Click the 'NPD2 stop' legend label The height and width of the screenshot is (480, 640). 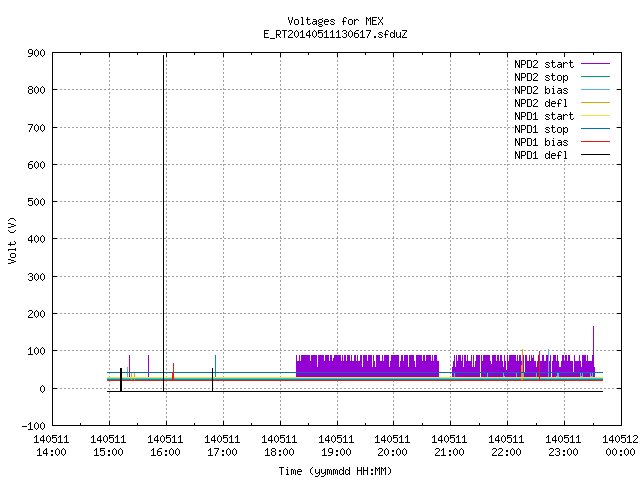(541, 77)
